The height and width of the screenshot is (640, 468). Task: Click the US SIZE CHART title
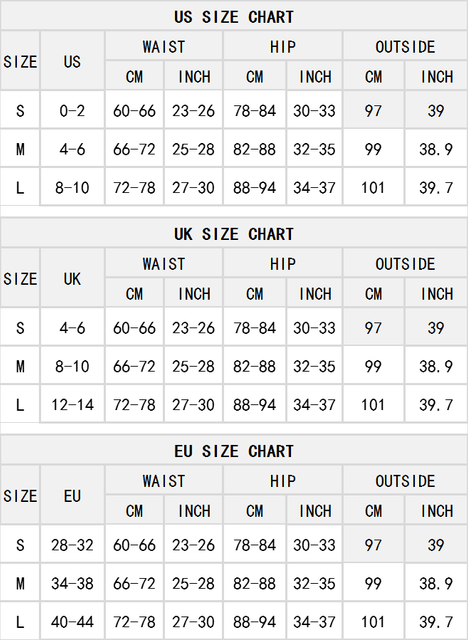pyautogui.click(x=234, y=17)
